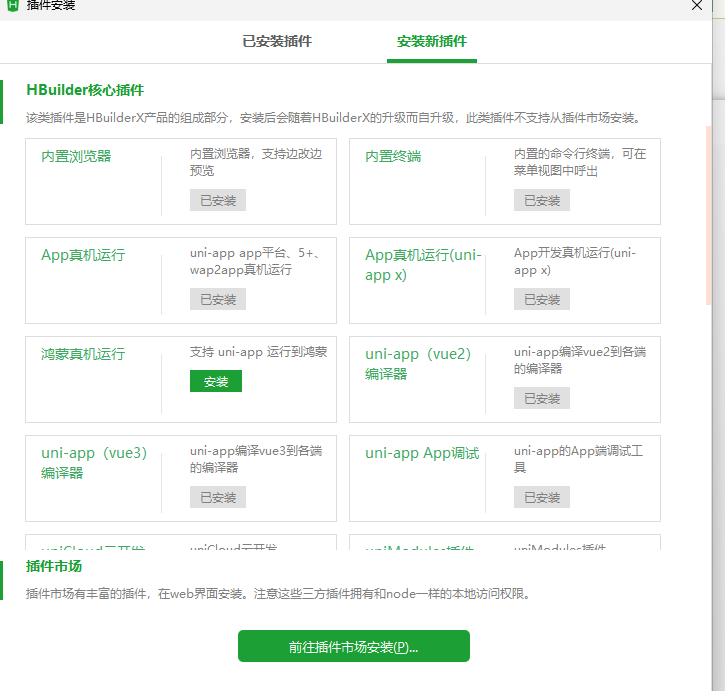
Task: Click the 插件市场 section heading
Action: click(x=54, y=566)
